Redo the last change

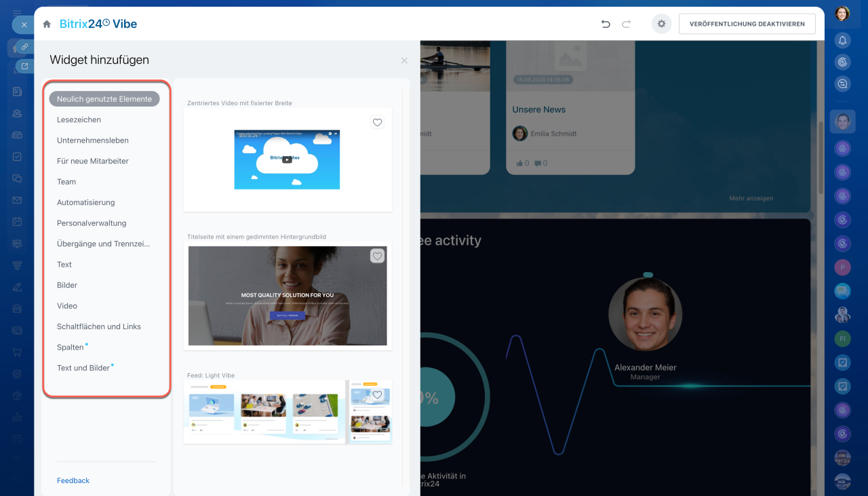tap(627, 24)
